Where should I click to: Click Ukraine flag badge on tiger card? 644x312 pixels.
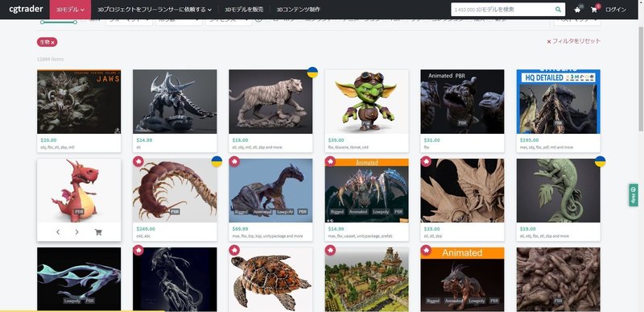pyautogui.click(x=312, y=73)
